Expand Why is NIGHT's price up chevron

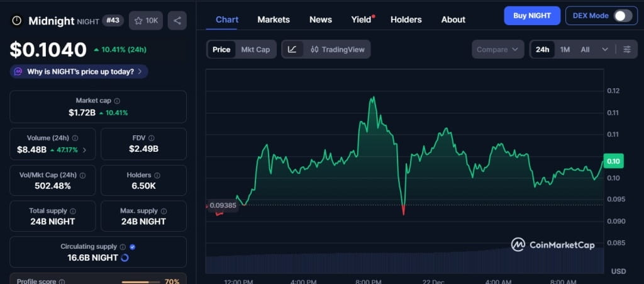point(140,72)
